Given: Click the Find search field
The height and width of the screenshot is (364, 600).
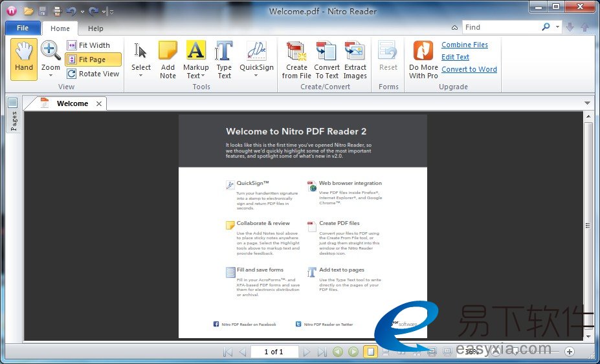Looking at the screenshot, I should pos(501,27).
